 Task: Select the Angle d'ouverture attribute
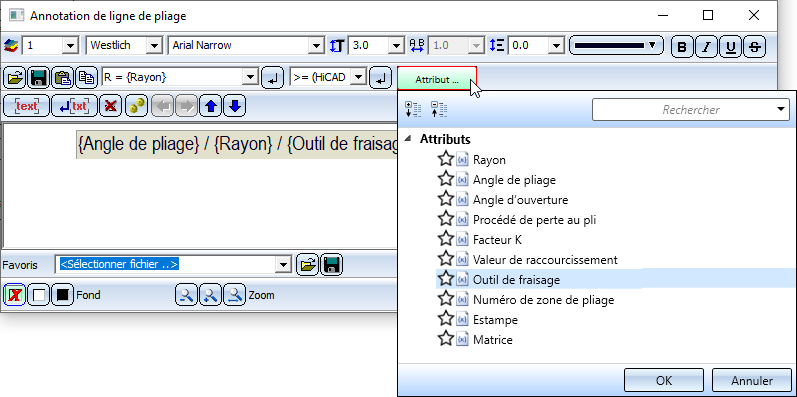pos(520,200)
